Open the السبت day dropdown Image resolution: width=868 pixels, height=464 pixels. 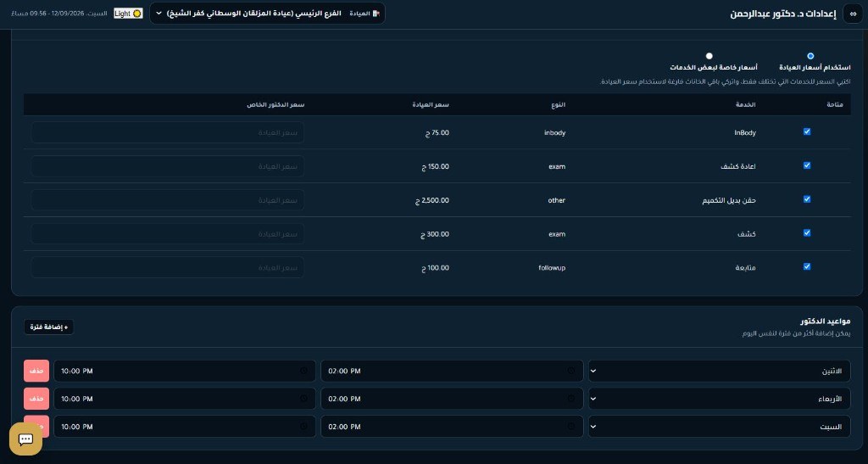[x=719, y=427]
